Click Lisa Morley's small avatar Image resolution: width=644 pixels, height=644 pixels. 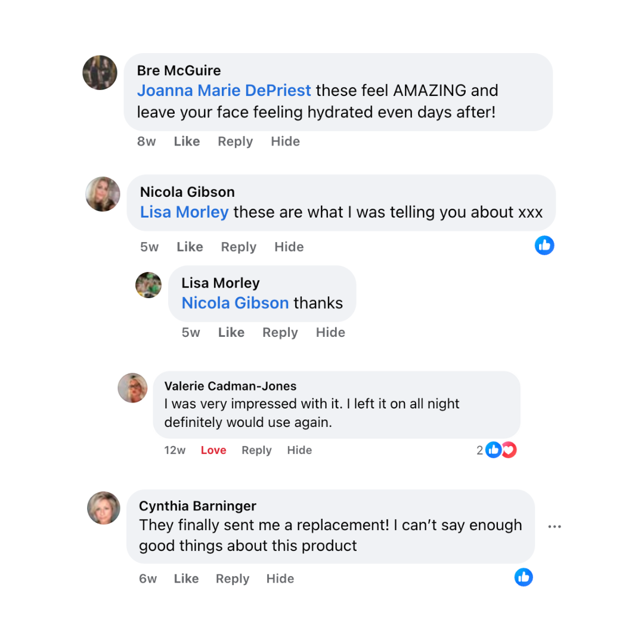148,285
